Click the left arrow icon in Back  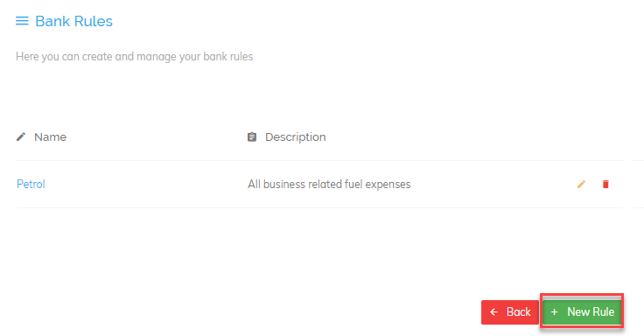click(494, 312)
